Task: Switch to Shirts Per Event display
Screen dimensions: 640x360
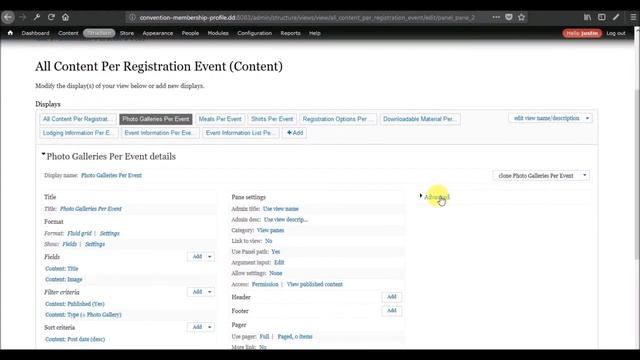Action: pos(272,119)
